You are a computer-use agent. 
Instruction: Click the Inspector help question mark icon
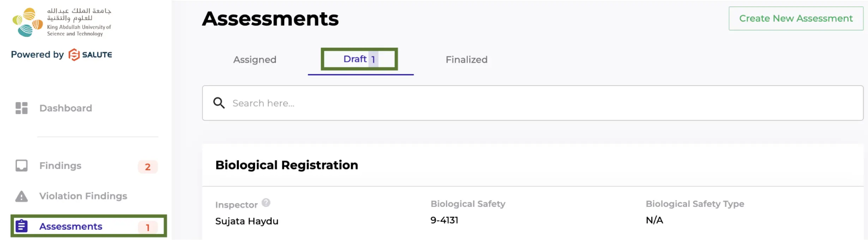[266, 203]
